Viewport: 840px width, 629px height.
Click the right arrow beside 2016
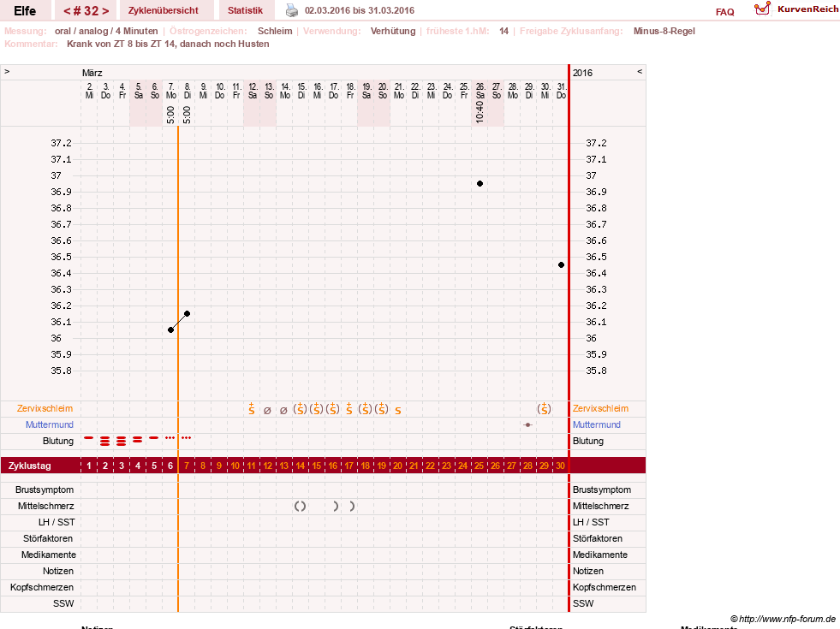pos(640,72)
